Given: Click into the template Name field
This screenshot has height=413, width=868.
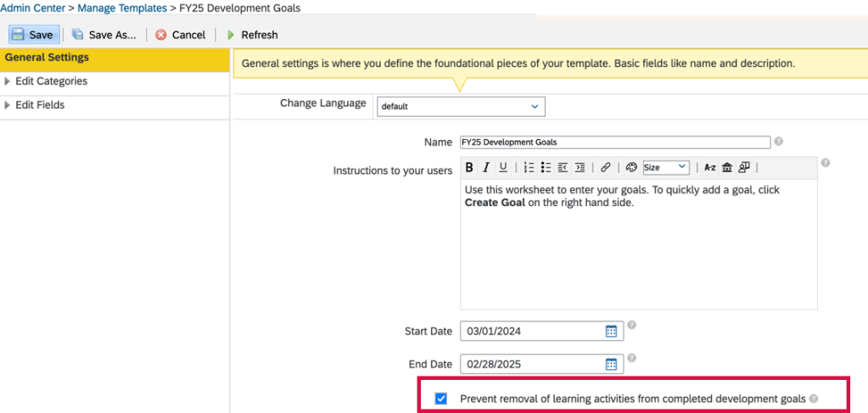Looking at the screenshot, I should point(614,142).
